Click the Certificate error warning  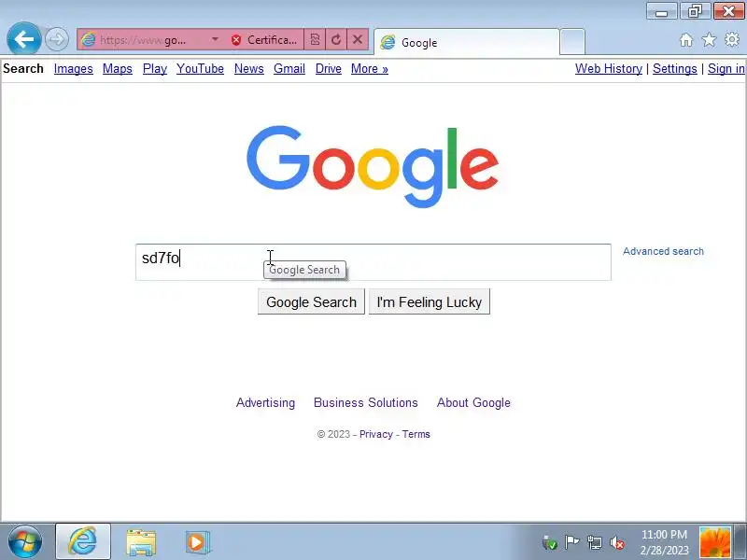263,39
